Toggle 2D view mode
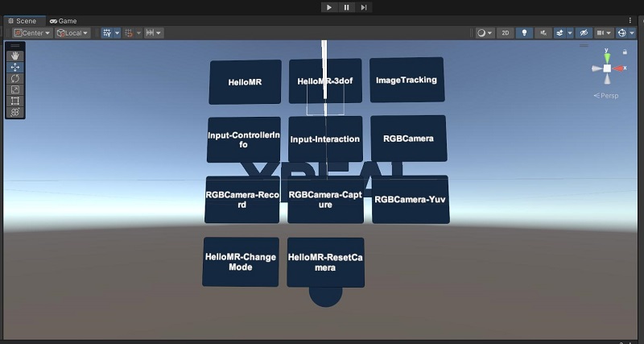 (x=506, y=33)
